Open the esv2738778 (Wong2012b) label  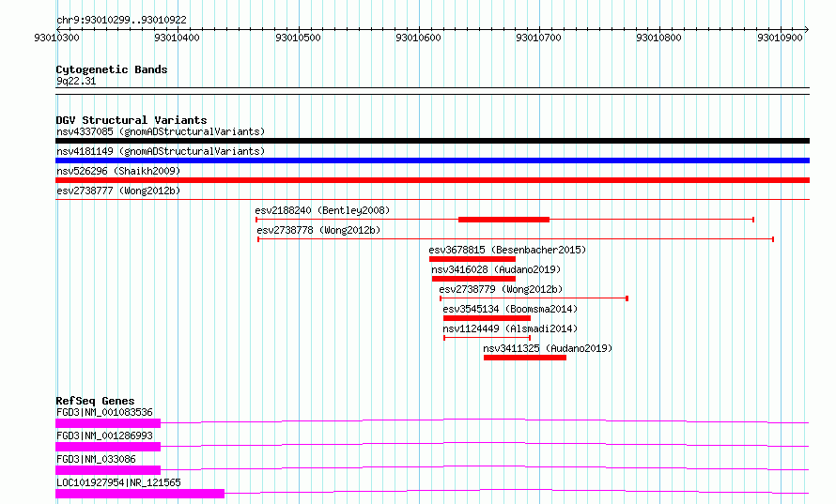tap(318, 230)
